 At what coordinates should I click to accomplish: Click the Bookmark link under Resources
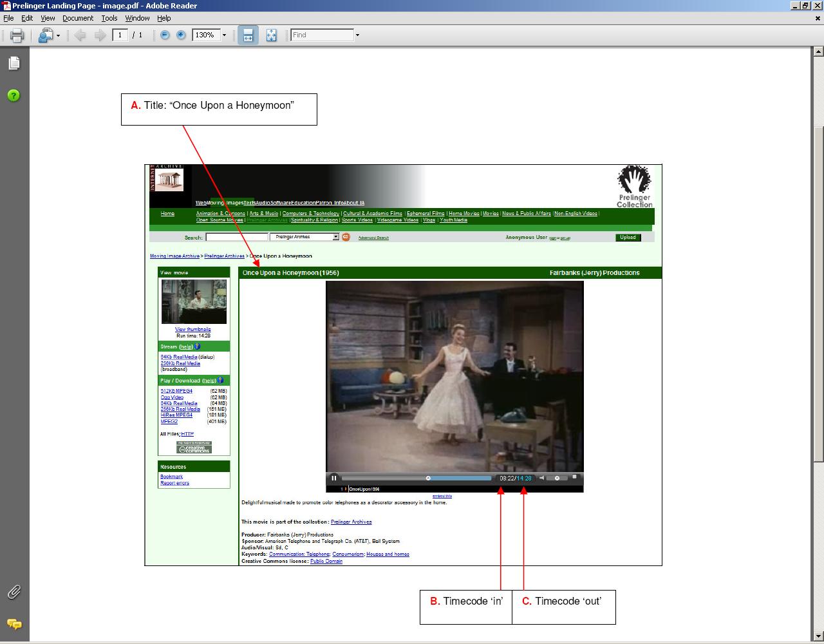171,477
